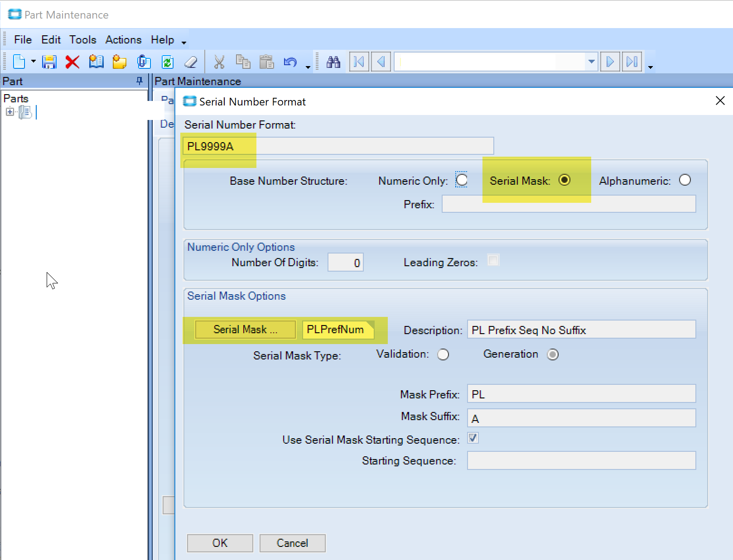
Task: Expand the Parts tree node
Action: click(x=10, y=112)
